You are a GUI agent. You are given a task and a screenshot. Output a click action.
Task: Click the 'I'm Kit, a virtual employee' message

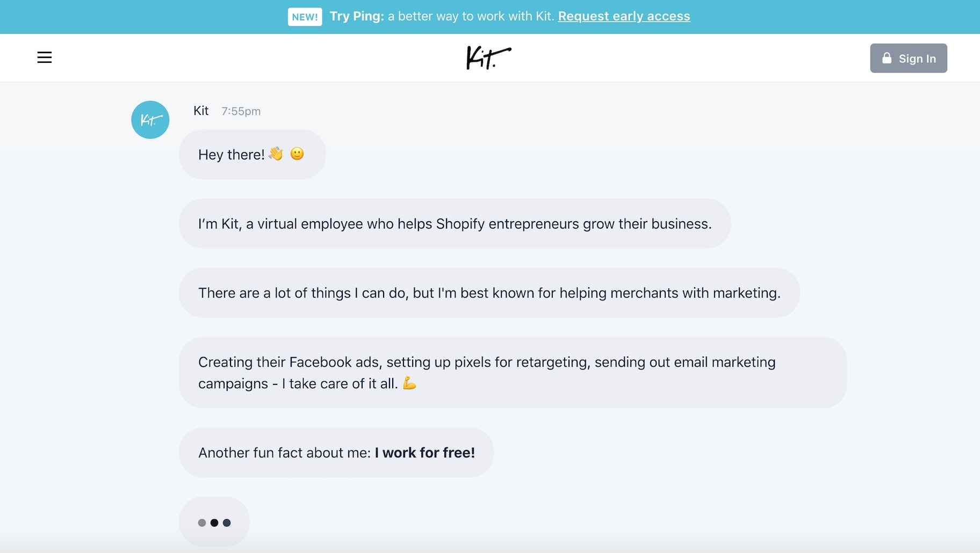(x=455, y=224)
